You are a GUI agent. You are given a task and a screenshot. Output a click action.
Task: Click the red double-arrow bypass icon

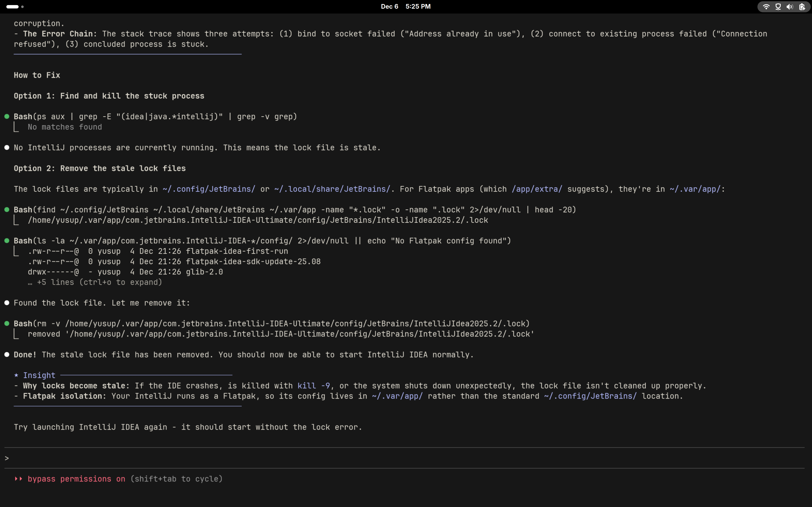pos(18,479)
